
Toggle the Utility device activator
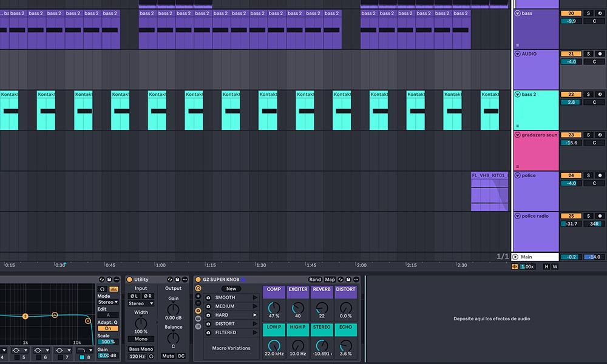[129, 280]
